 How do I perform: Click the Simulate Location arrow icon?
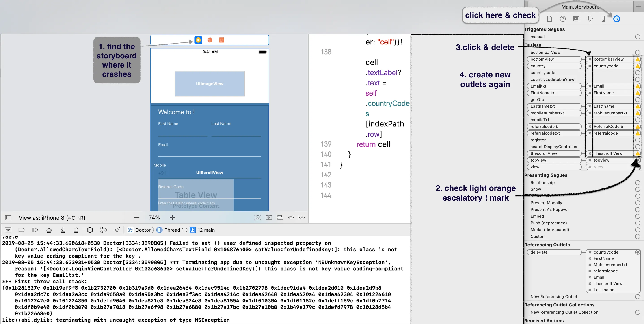[x=117, y=230]
